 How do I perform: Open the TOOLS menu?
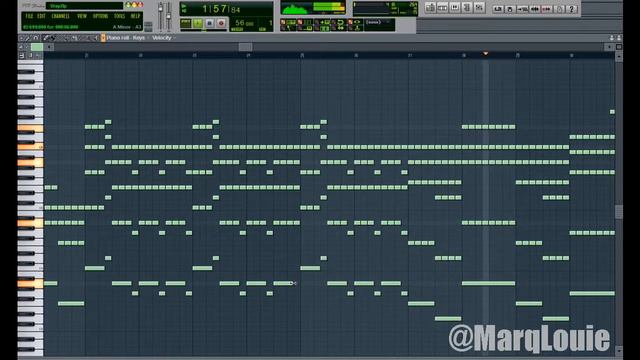tap(119, 16)
